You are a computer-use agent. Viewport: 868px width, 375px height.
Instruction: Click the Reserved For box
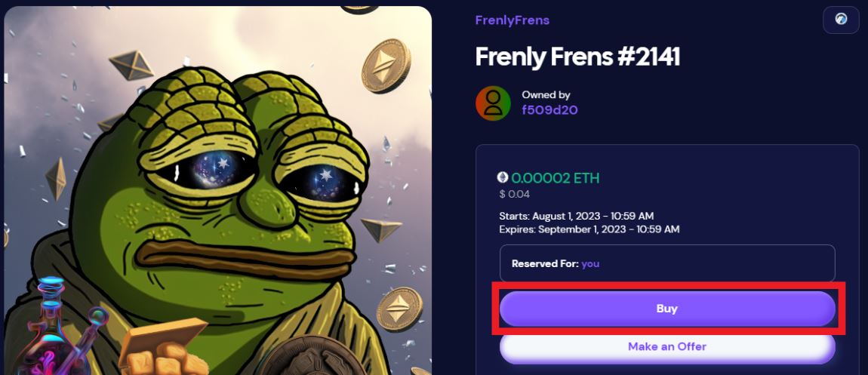(x=667, y=263)
